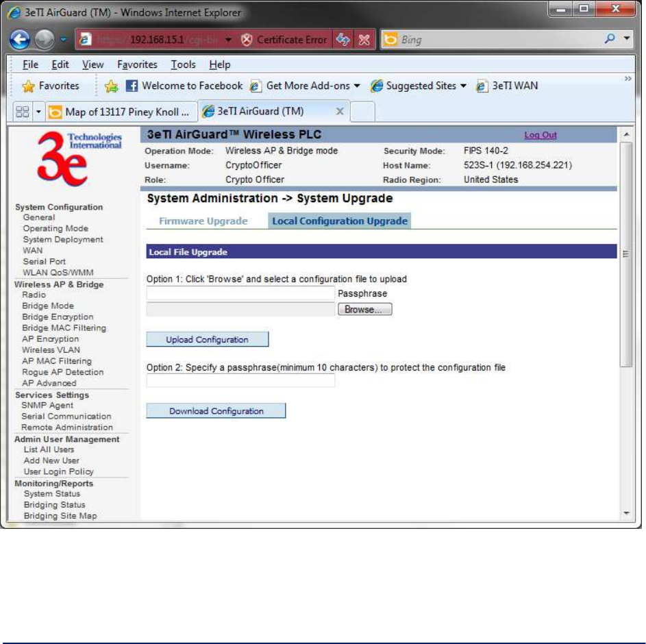
Task: Open General under System Configuration
Action: point(39,217)
